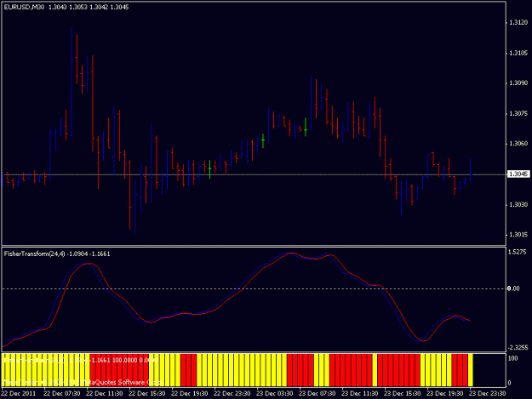Click the 1.3015 price axis label
Screen dimensions: 532x399
pos(518,235)
